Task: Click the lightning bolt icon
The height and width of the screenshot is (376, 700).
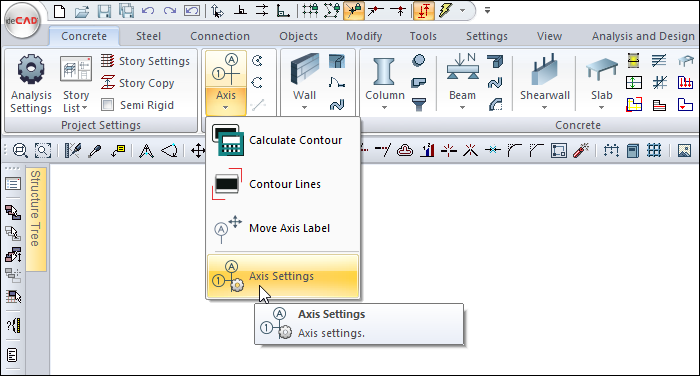Action: pos(445,11)
